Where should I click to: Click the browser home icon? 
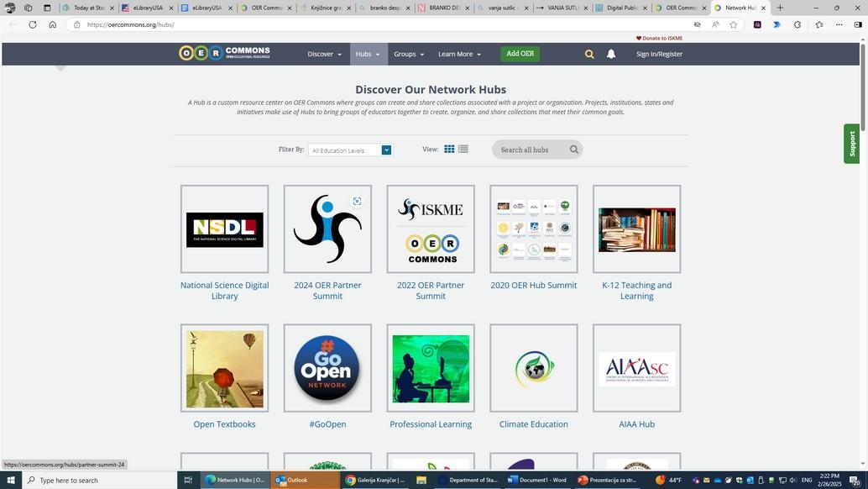[x=53, y=24]
